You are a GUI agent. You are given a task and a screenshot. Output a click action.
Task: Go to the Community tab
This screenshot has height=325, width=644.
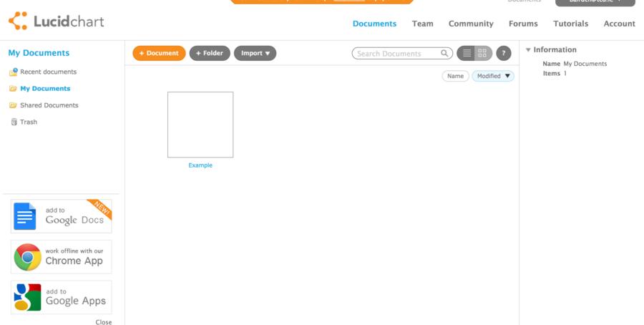pos(471,24)
